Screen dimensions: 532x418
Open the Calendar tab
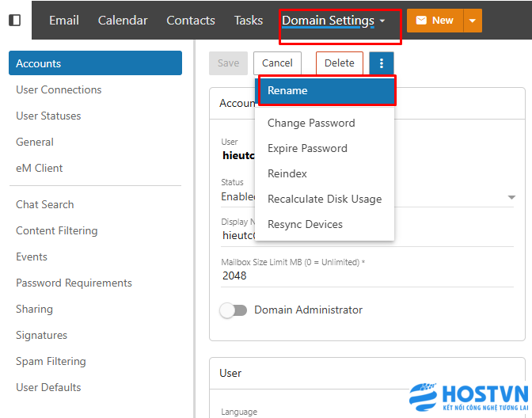[123, 21]
